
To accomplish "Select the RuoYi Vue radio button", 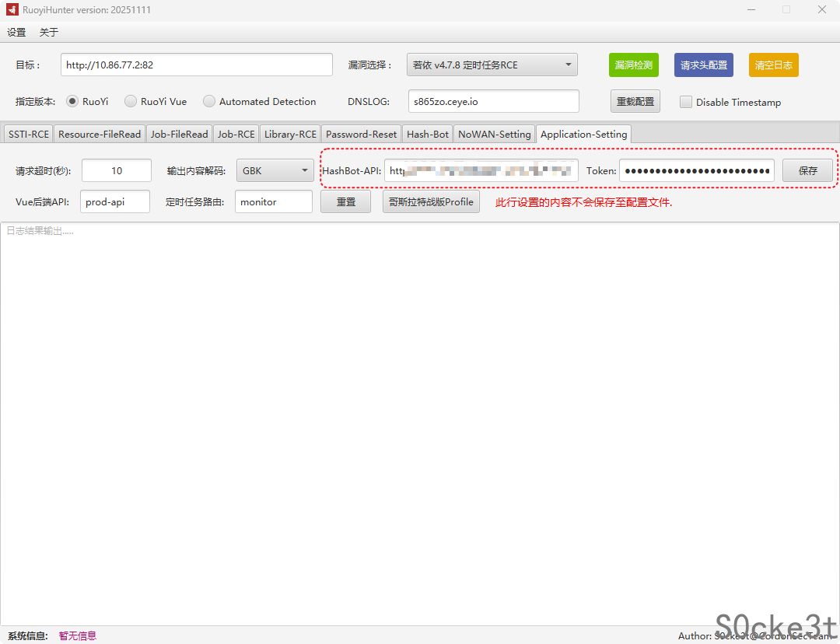I will (x=131, y=101).
